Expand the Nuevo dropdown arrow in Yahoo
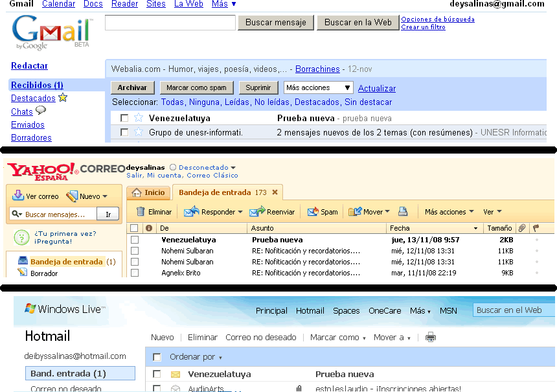 [105, 196]
